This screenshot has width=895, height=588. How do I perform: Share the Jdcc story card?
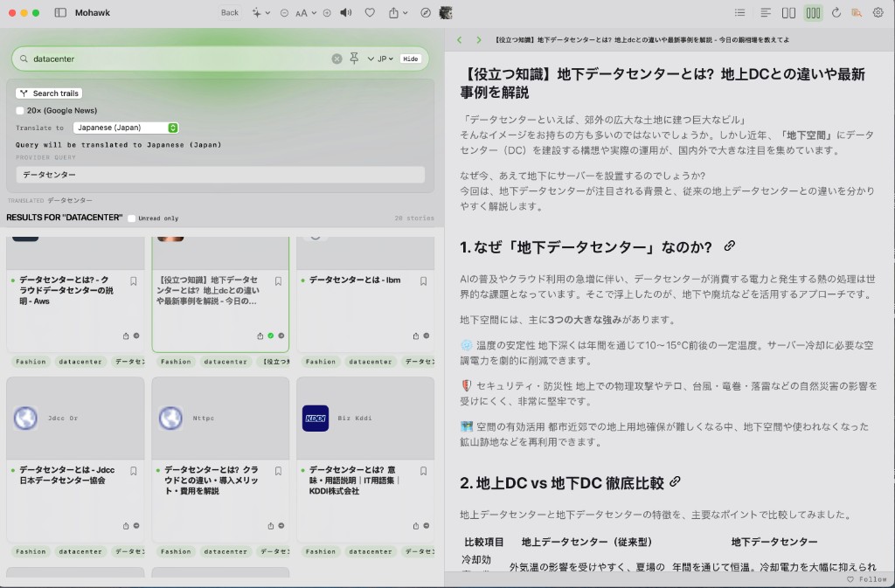[x=126, y=526]
